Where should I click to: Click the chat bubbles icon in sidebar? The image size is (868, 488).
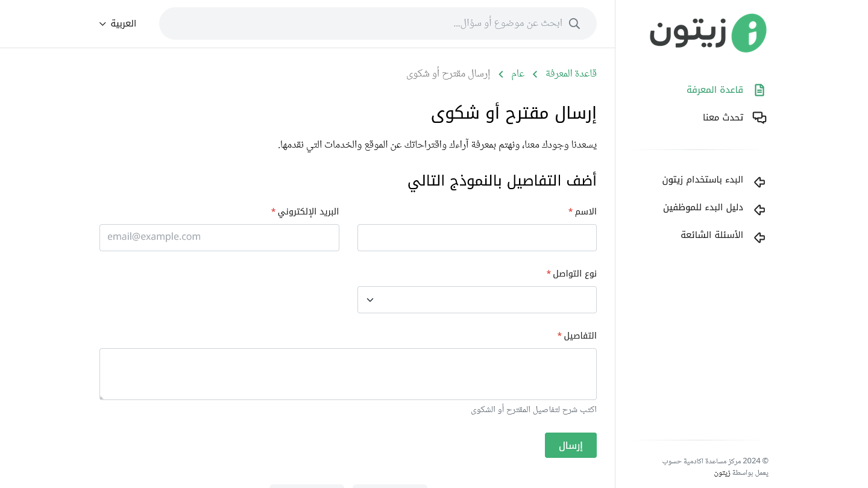point(759,118)
